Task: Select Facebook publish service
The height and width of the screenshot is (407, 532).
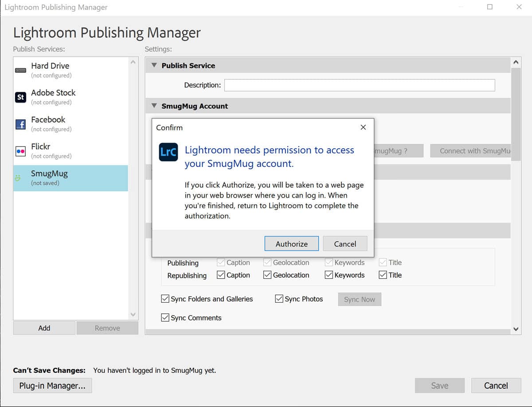Action: pos(71,124)
